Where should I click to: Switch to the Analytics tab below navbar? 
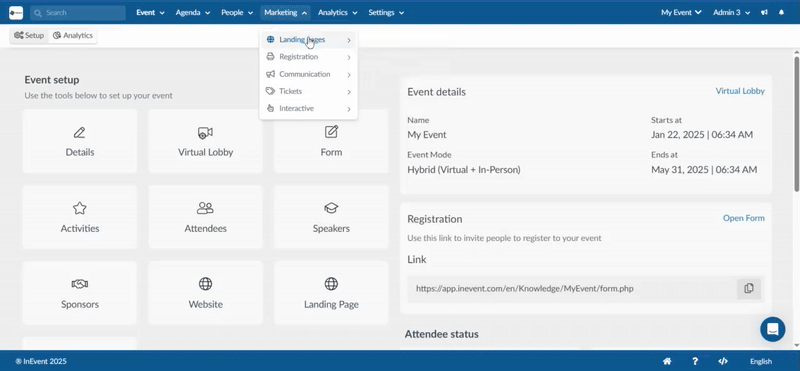(x=72, y=36)
